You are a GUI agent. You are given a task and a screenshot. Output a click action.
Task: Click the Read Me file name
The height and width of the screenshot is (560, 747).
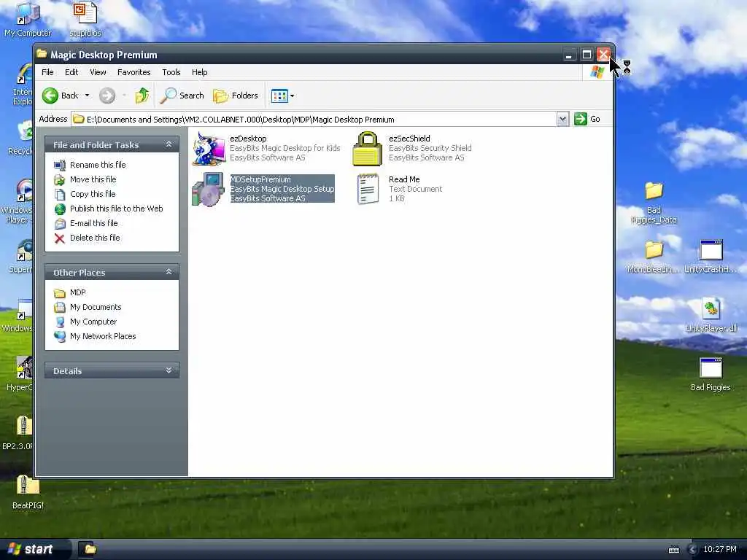pyautogui.click(x=404, y=179)
